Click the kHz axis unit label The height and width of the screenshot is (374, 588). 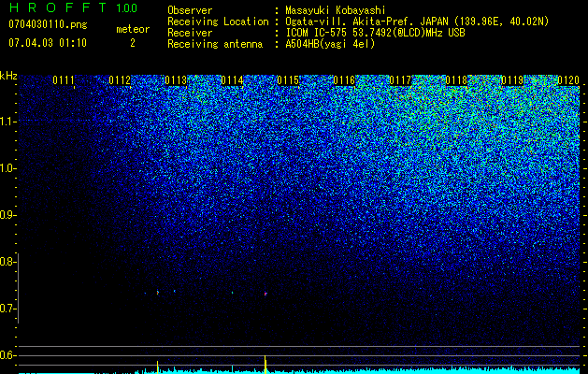coord(8,76)
